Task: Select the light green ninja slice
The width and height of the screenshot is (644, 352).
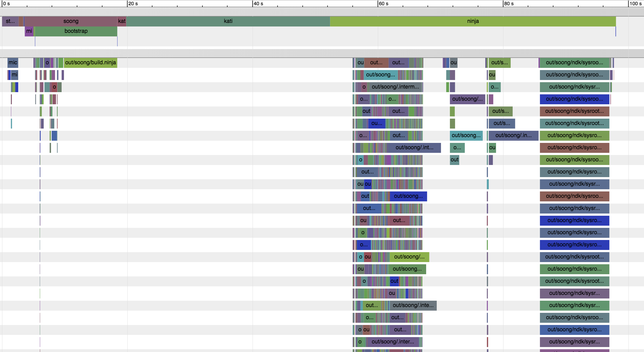Action: [x=473, y=21]
